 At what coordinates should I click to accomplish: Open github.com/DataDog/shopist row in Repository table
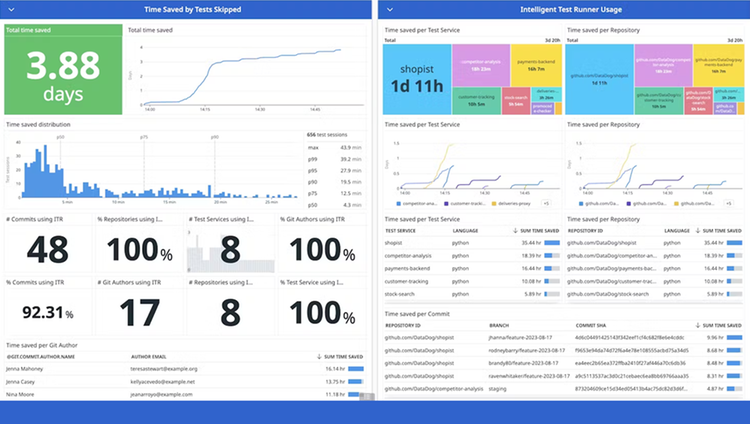(654, 243)
